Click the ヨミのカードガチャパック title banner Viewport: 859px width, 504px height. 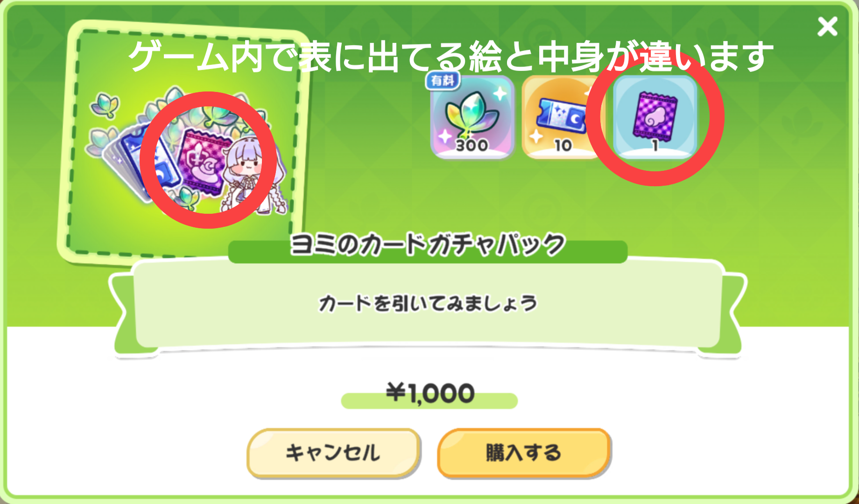pyautogui.click(x=428, y=245)
